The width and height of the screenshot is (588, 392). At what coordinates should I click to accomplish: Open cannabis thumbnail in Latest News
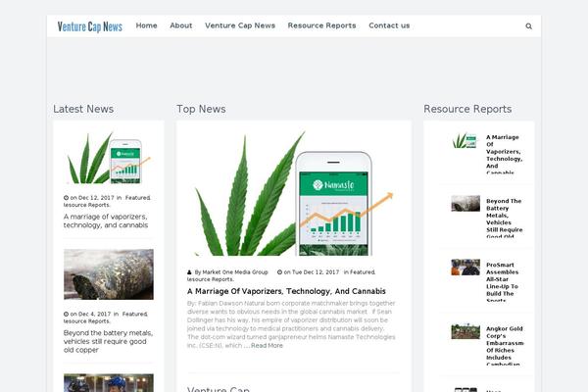pyautogui.click(x=109, y=158)
